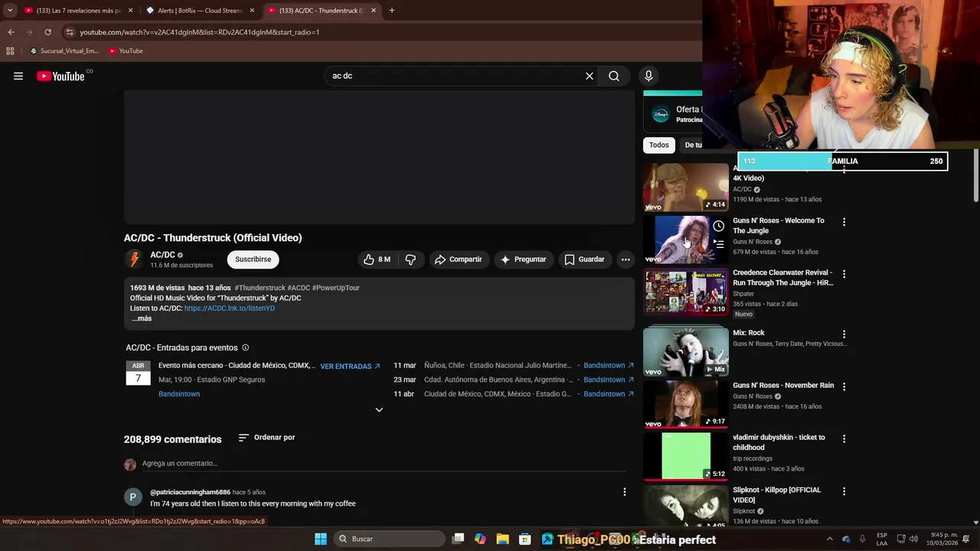Open the 'Ordenar por' comments sort menu
This screenshot has width=980, height=551.
point(266,438)
